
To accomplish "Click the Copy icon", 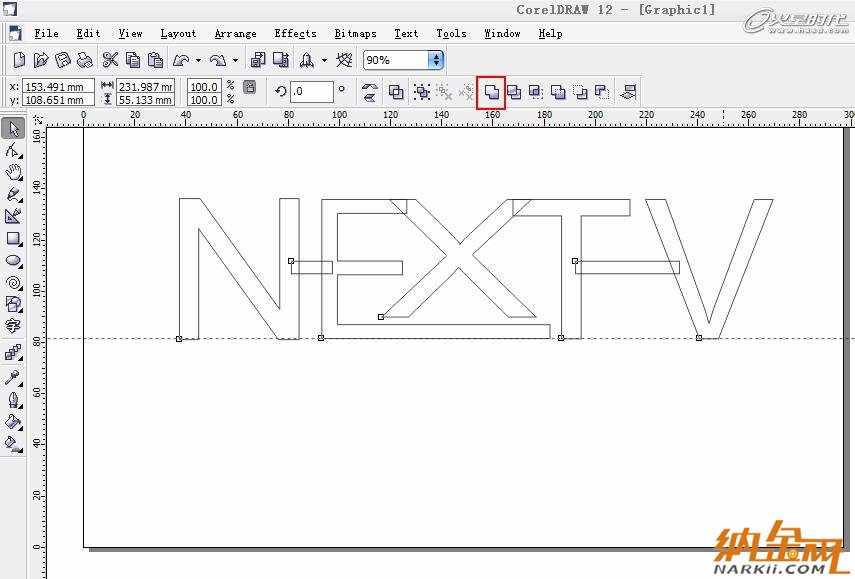I will (x=133, y=59).
